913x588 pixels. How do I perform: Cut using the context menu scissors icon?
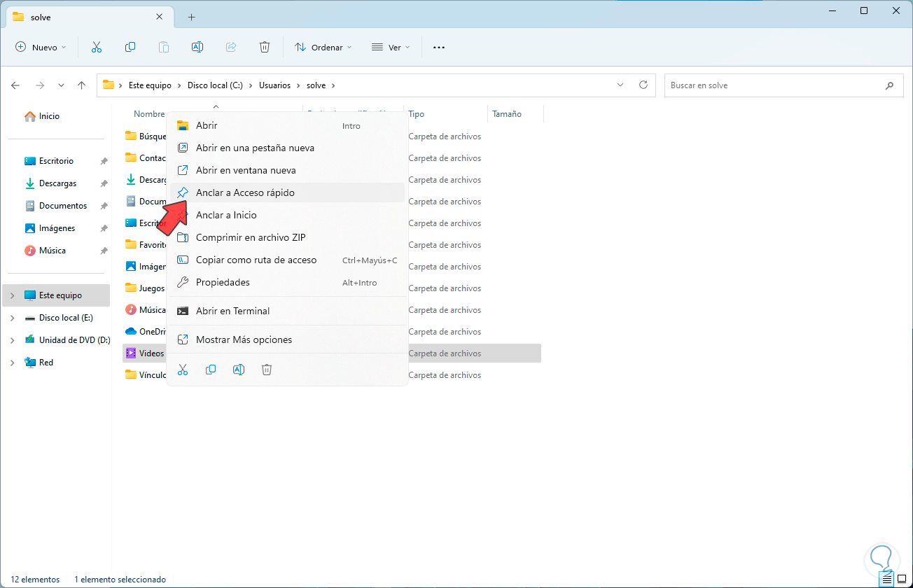point(183,370)
